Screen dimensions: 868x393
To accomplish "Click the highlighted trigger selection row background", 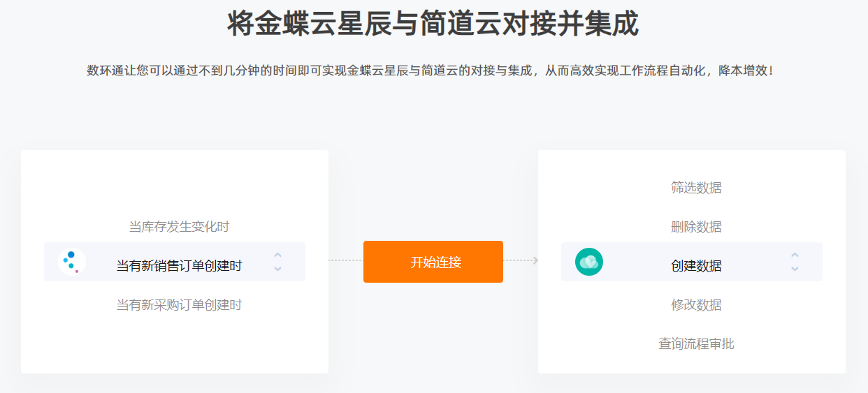I will [175, 262].
